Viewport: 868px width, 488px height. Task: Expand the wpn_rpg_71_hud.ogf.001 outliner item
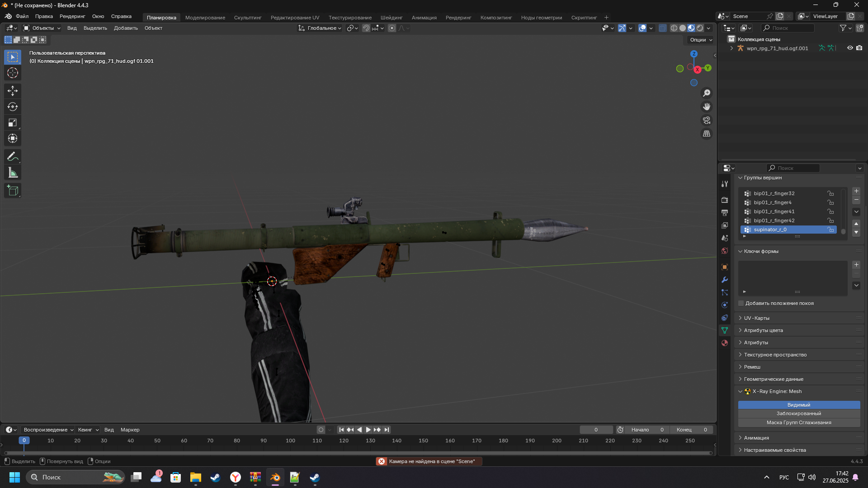pos(731,48)
